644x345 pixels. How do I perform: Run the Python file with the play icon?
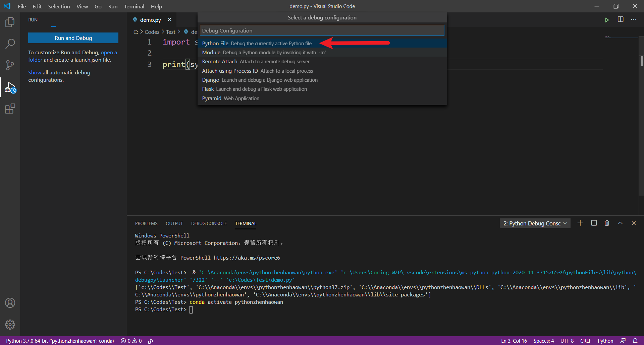pyautogui.click(x=607, y=20)
